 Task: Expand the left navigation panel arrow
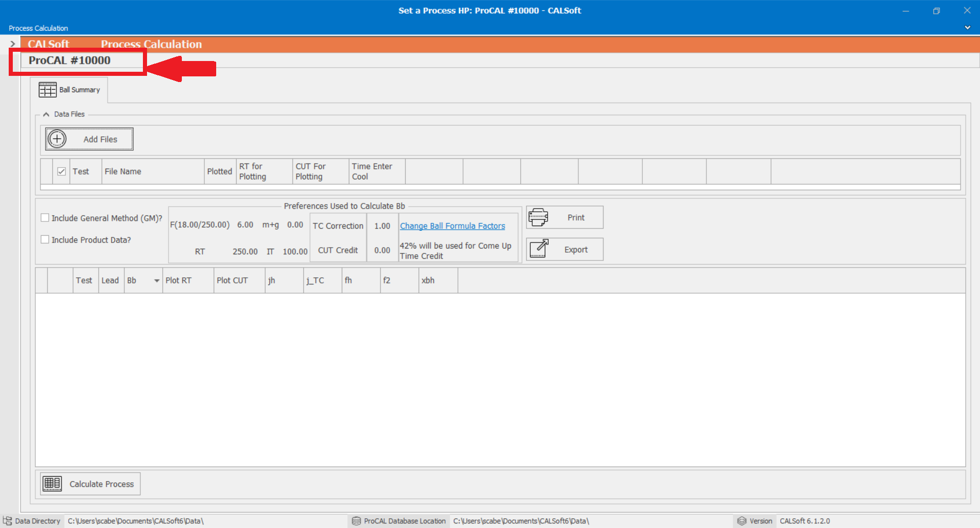pyautogui.click(x=13, y=44)
